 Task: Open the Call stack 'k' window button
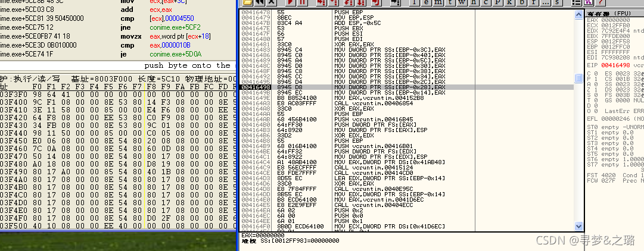(509, 2)
